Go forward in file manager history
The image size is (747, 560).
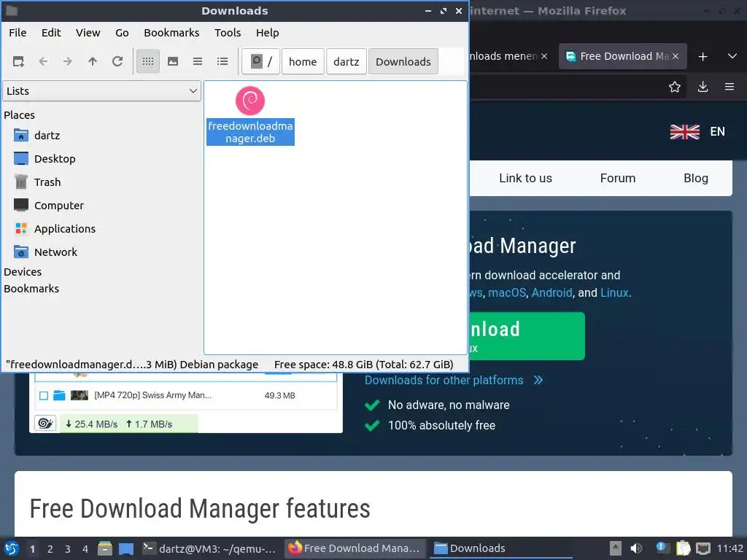(68, 61)
